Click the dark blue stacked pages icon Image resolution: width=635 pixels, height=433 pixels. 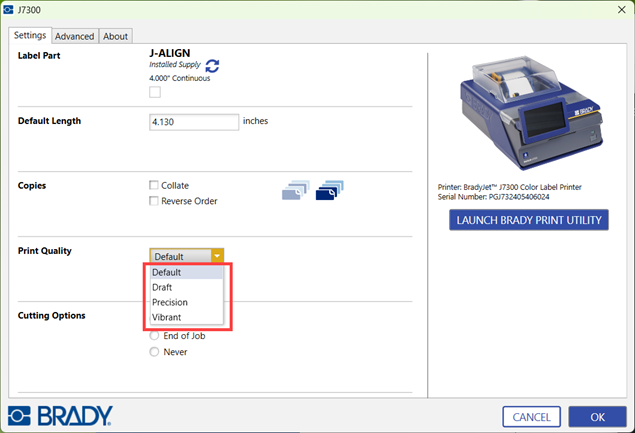(x=329, y=191)
